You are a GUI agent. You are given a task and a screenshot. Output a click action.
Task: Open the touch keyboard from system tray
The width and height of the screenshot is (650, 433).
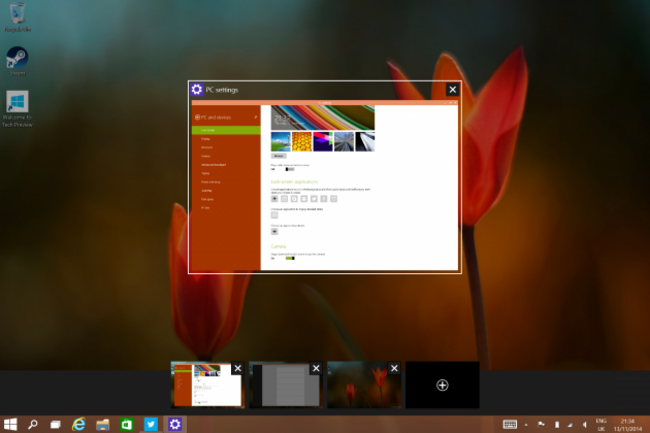pos(510,424)
